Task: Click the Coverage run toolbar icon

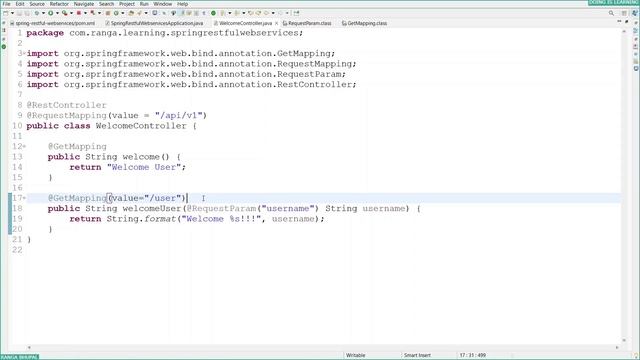Action: (64, 13)
